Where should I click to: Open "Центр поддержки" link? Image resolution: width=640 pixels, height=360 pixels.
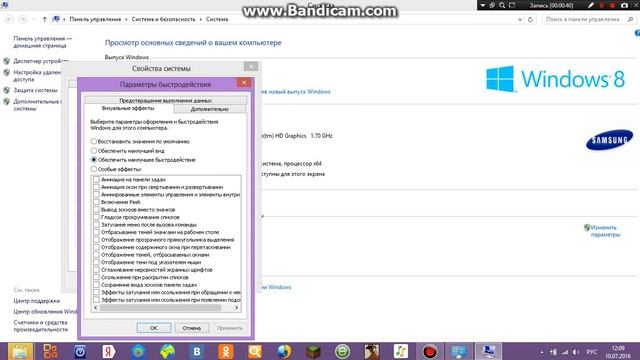(37, 301)
